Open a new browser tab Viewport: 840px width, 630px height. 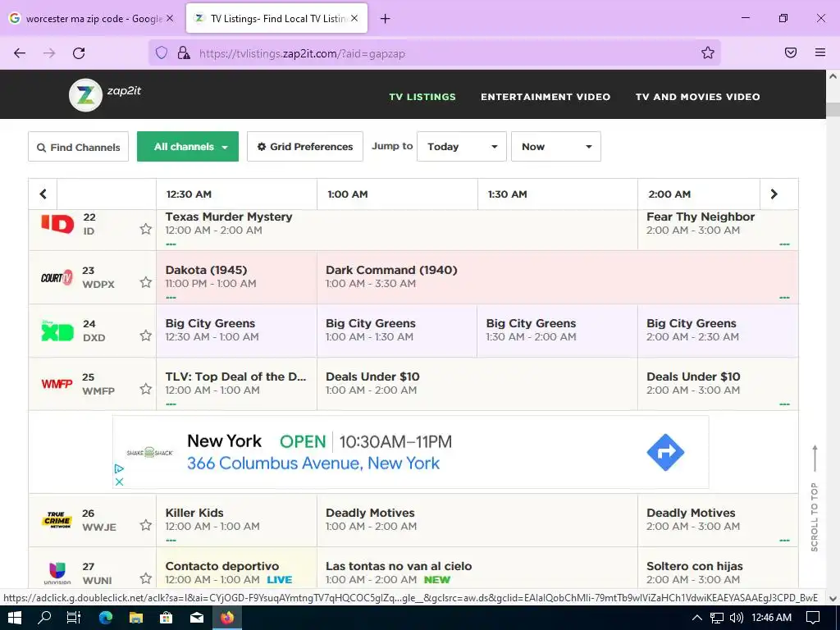(386, 19)
